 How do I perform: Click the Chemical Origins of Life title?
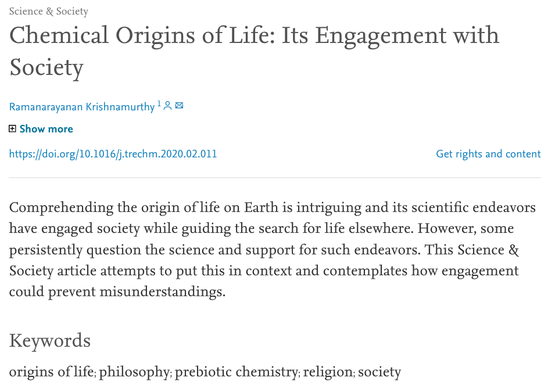click(x=254, y=51)
